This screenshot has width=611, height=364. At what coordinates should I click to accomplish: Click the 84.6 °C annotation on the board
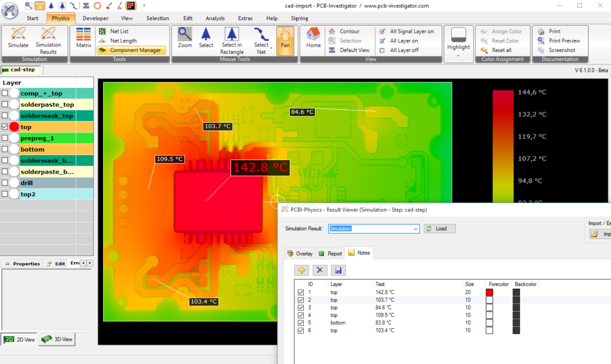(x=302, y=112)
